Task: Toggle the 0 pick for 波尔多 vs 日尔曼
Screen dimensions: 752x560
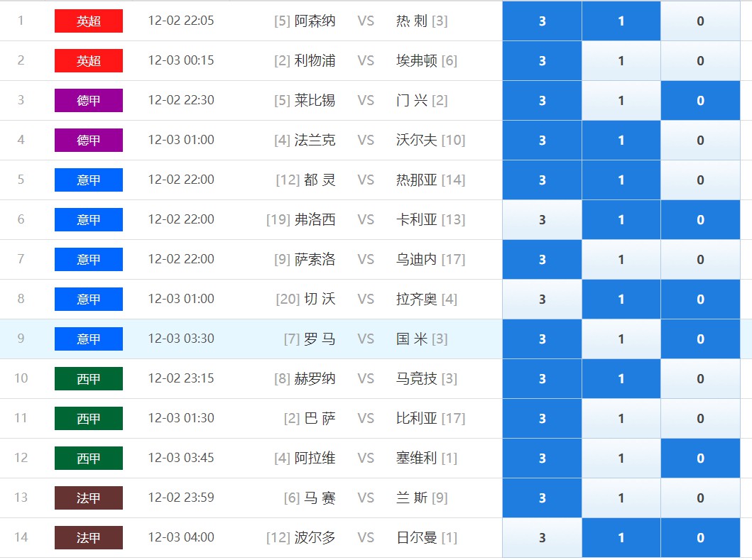Action: pos(700,538)
